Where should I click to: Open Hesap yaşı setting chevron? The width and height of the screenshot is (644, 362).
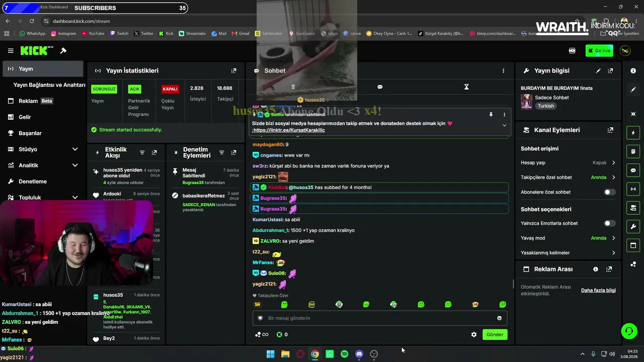click(613, 163)
